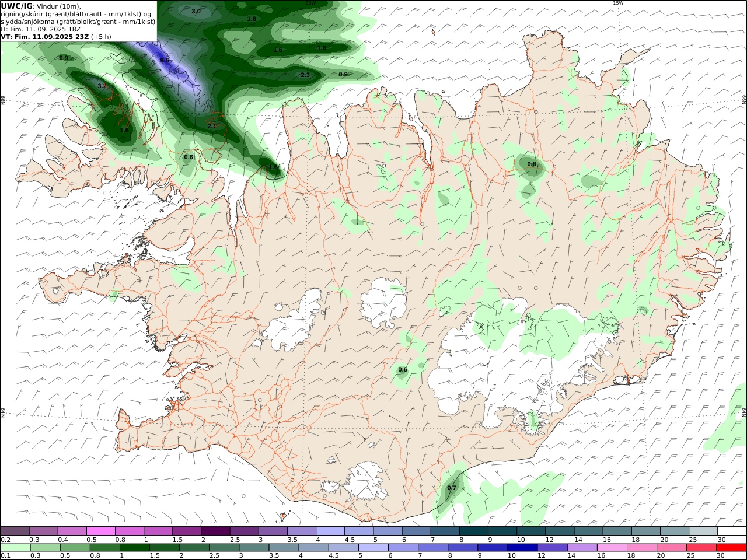The image size is (747, 560).
Task: Click the bright pink 0.5 snow legend swatch
Action: point(100,531)
